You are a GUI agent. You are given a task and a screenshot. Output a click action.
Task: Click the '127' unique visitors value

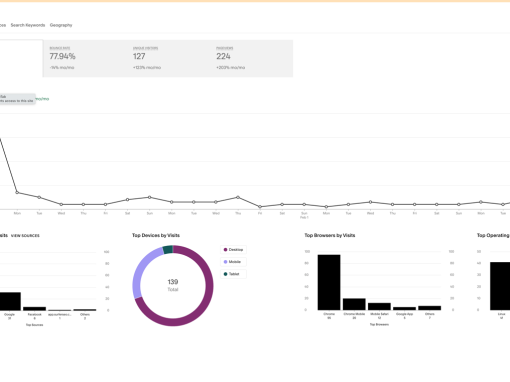pyautogui.click(x=139, y=56)
